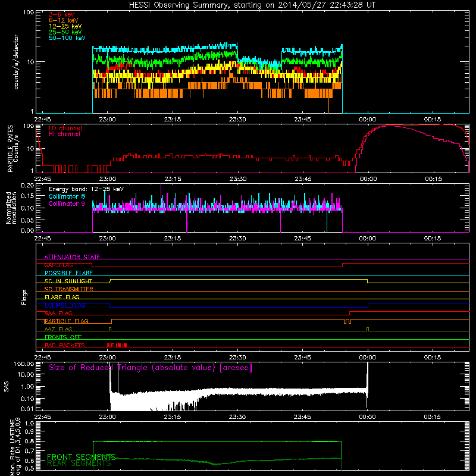Click the ATTENUATOR_STATE flag label
Viewport: 476px width, 476px height.
coord(72,257)
